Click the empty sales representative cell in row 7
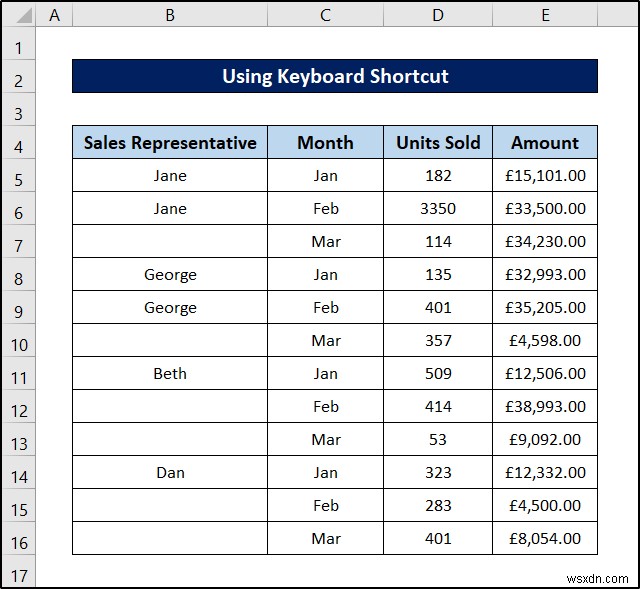The image size is (640, 589). point(170,242)
